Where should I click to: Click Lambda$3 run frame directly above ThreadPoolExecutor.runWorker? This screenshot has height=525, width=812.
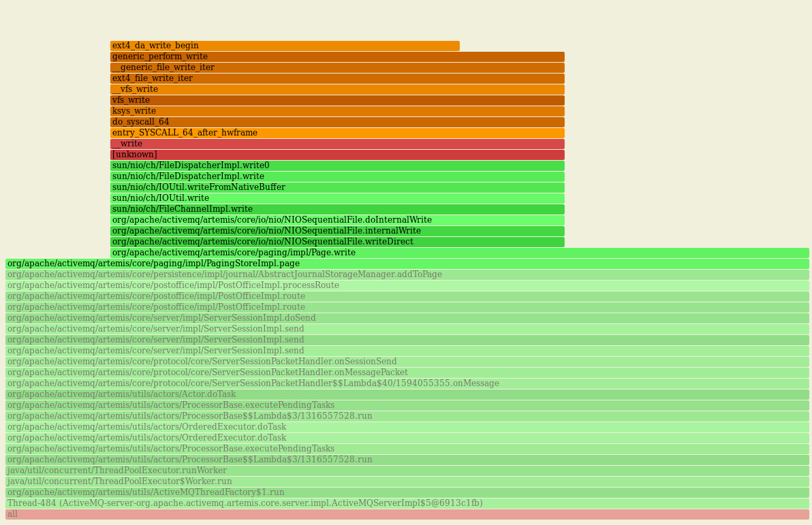coord(407,460)
